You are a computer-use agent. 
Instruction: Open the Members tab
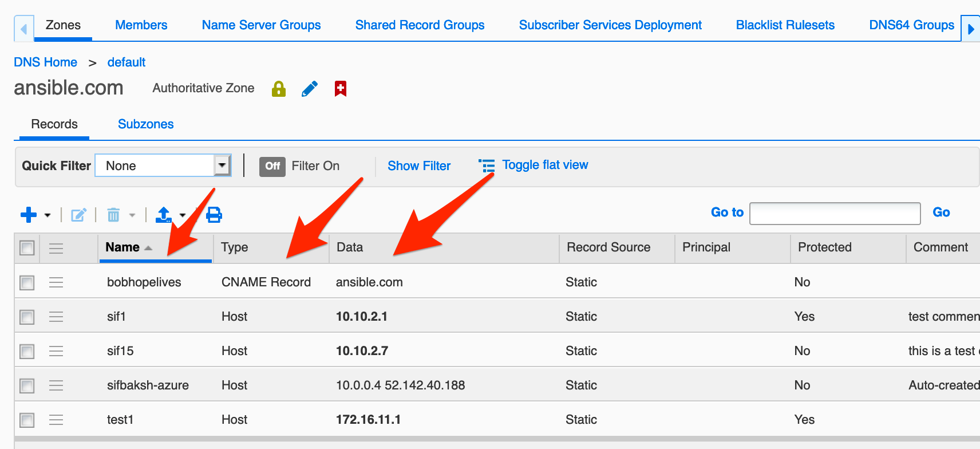[141, 25]
